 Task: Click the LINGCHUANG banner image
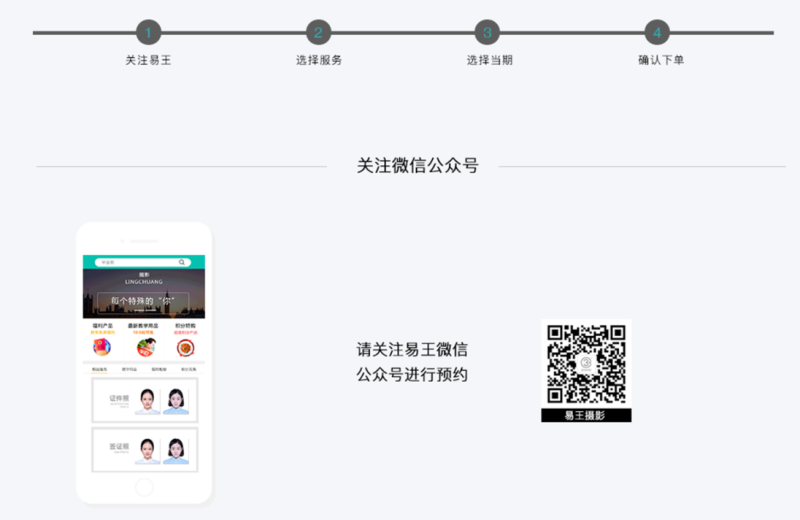coord(144,294)
